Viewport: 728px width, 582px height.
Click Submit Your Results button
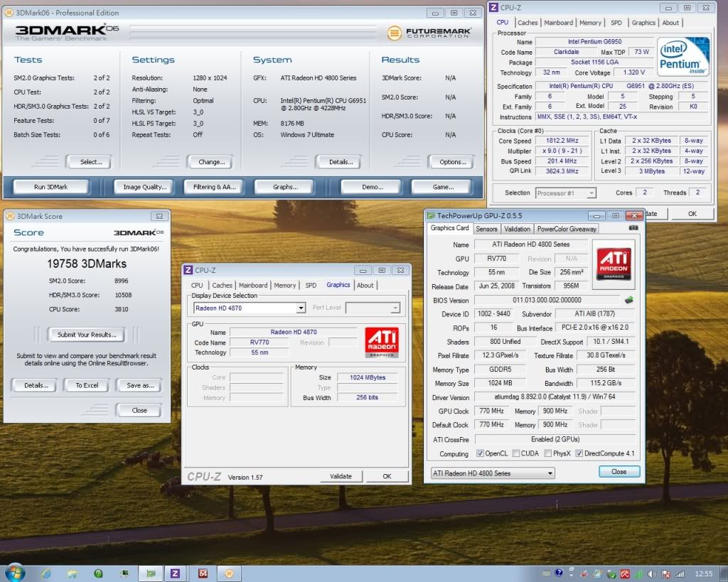[86, 335]
